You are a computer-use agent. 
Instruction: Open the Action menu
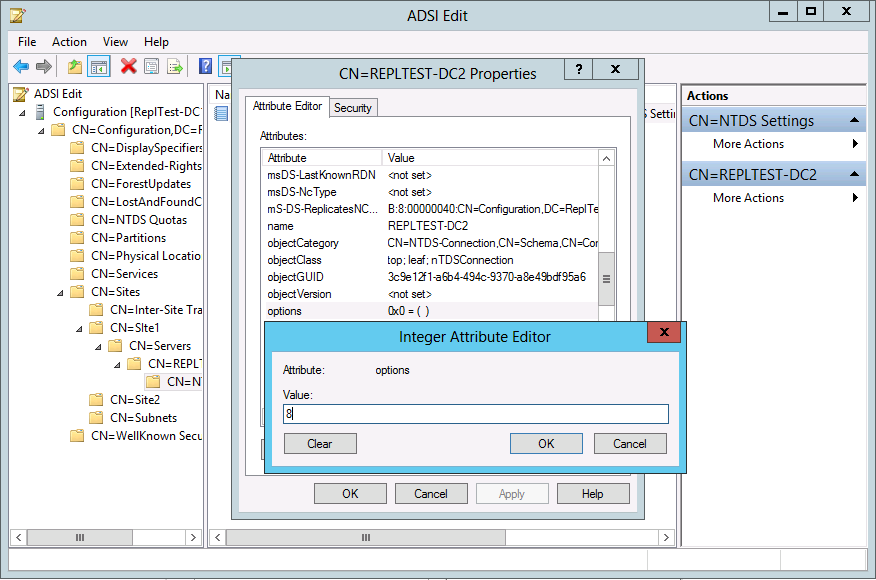coord(69,42)
